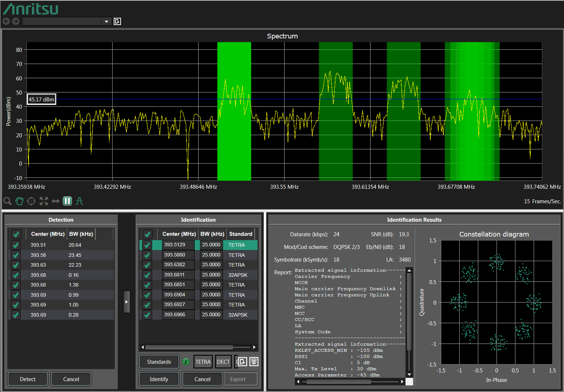Click add-document icon in Identification panel

click(x=242, y=362)
